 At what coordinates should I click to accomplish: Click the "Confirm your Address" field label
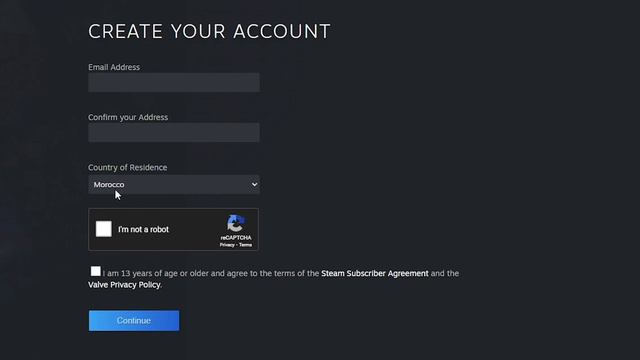click(x=128, y=117)
